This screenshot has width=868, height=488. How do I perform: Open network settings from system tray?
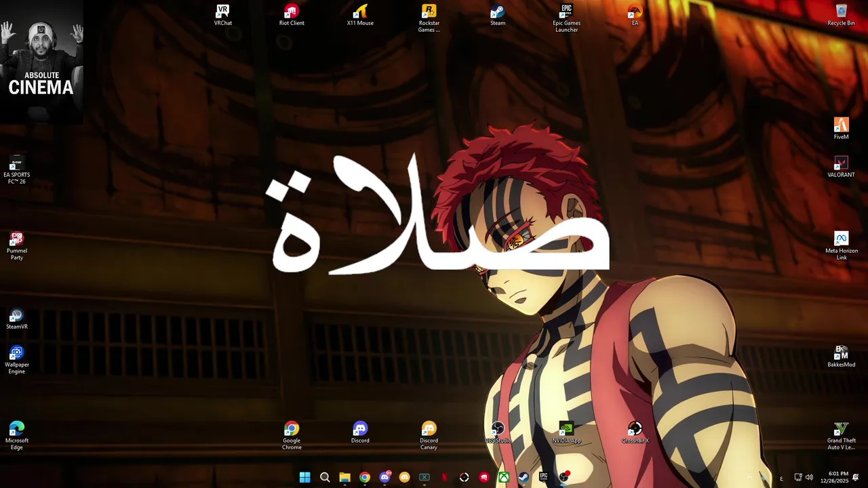point(798,478)
